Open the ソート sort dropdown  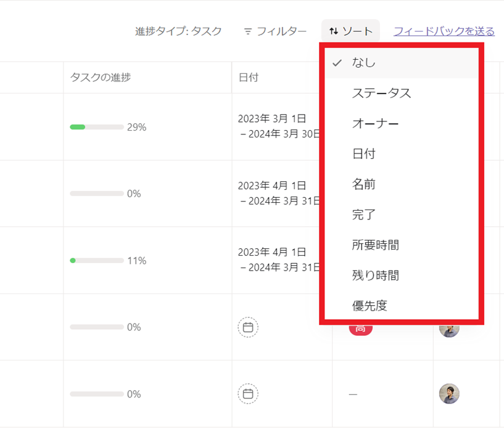pos(350,31)
